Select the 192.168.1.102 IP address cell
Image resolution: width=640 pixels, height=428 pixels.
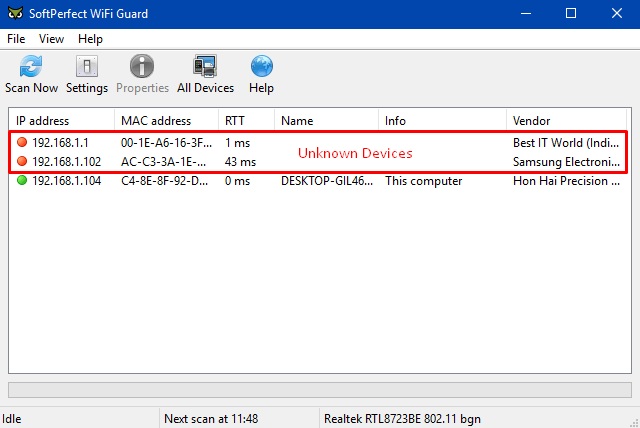(67, 162)
